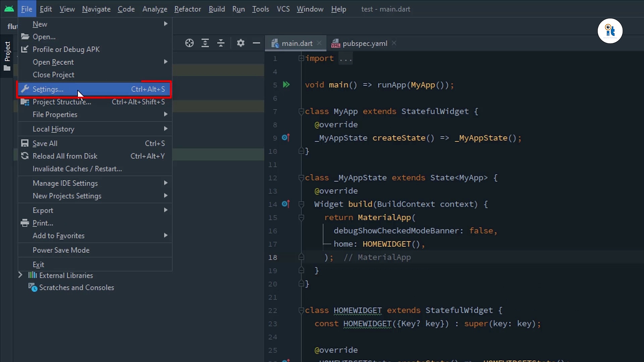The height and width of the screenshot is (362, 644).
Task: Choose Print... from File menu
Action: pos(95,223)
